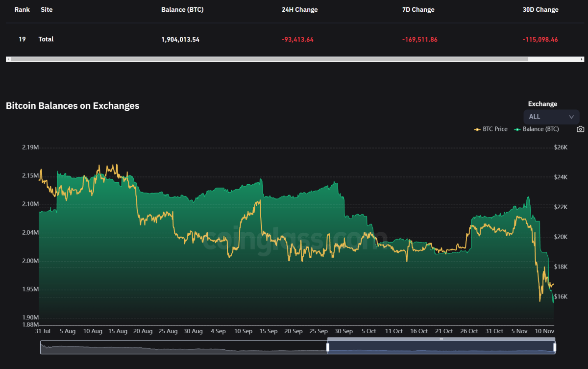Click the 21 Oct date label
This screenshot has height=369, width=588.
(444, 331)
